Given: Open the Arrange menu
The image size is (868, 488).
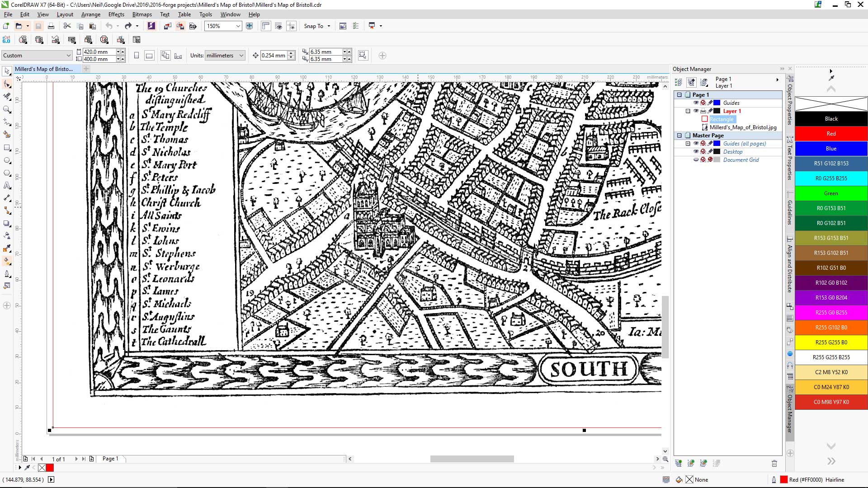Looking at the screenshot, I should [x=91, y=14].
